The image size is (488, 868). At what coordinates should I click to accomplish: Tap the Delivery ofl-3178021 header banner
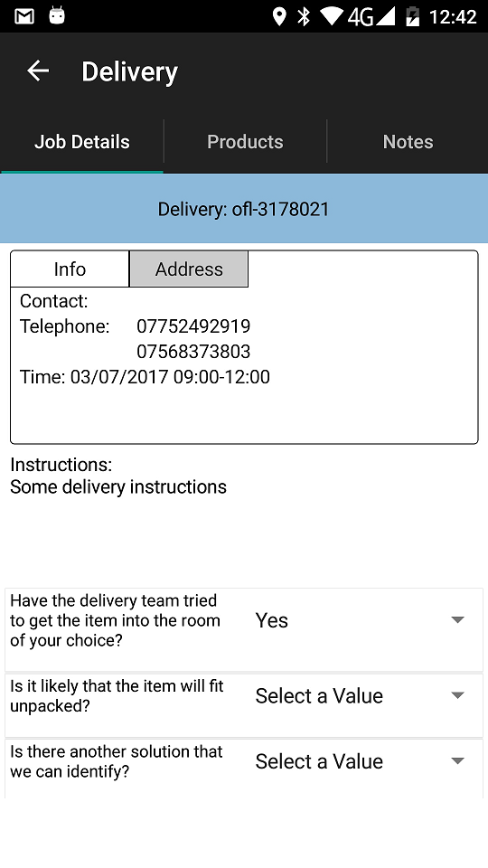[x=244, y=209]
